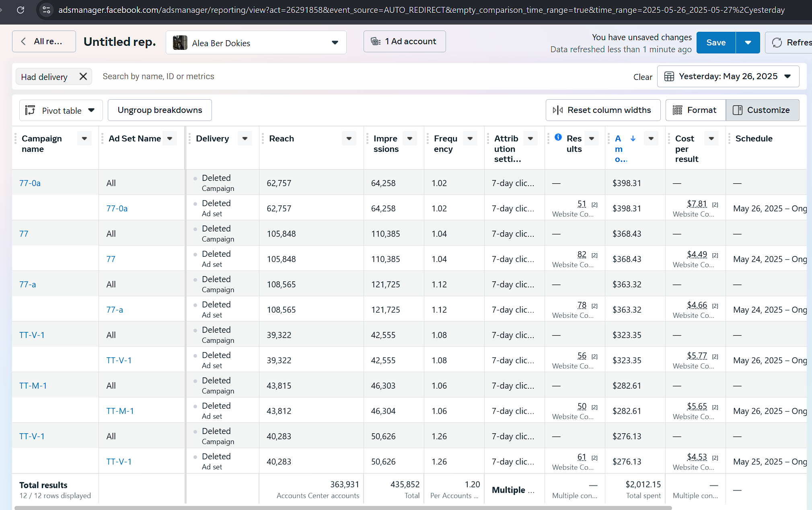Image resolution: width=812 pixels, height=510 pixels.
Task: Click the Results column info icon
Action: coord(558,137)
